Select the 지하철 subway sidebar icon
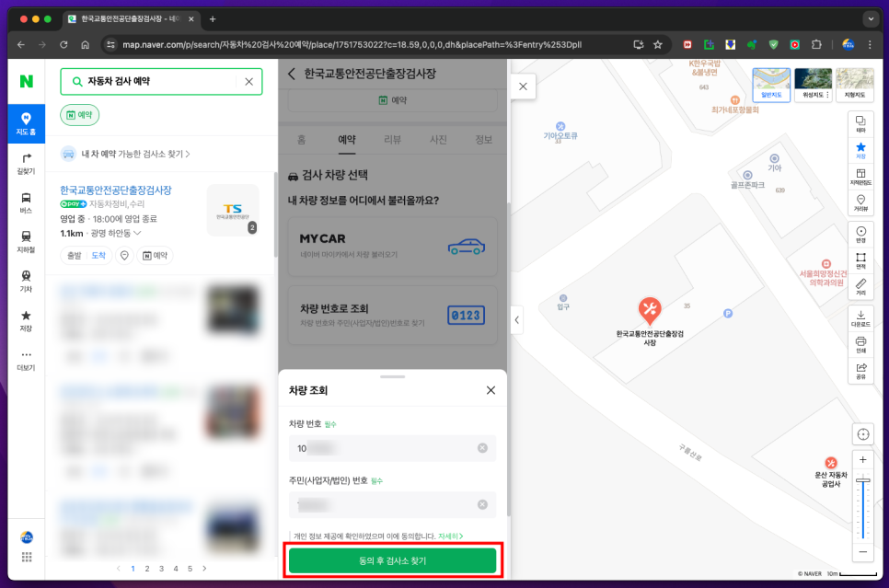 pos(26,242)
